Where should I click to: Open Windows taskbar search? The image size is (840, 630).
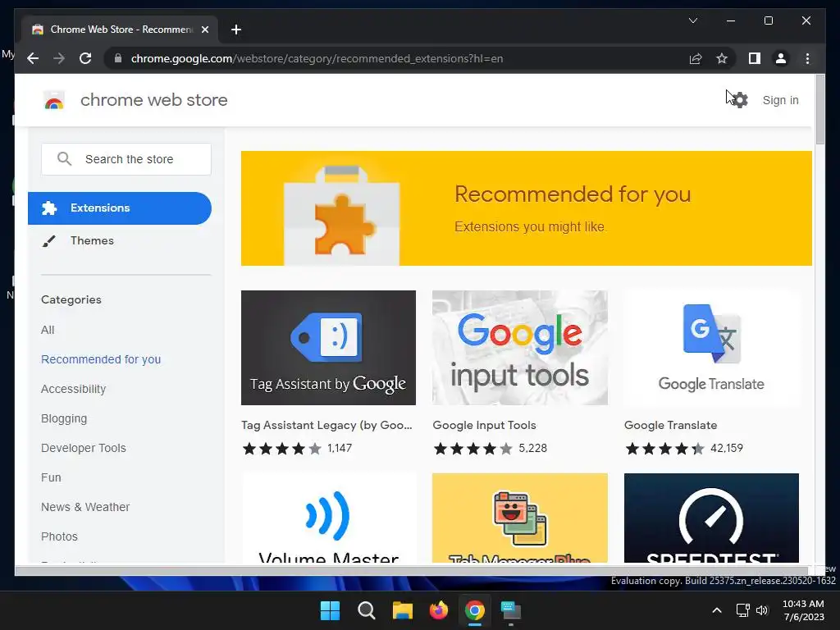pyautogui.click(x=367, y=610)
